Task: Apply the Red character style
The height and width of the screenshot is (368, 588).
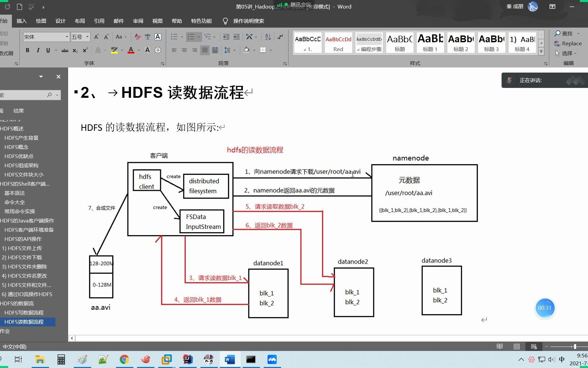Action: coord(338,42)
